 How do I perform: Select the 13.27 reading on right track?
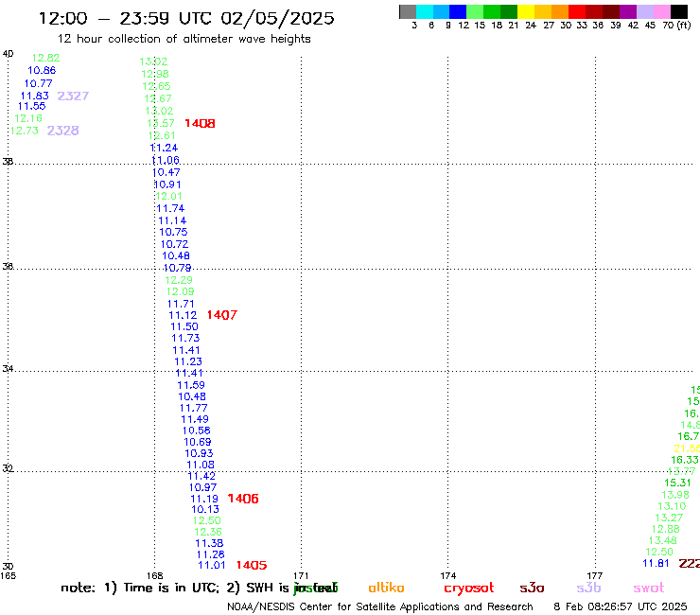click(669, 518)
